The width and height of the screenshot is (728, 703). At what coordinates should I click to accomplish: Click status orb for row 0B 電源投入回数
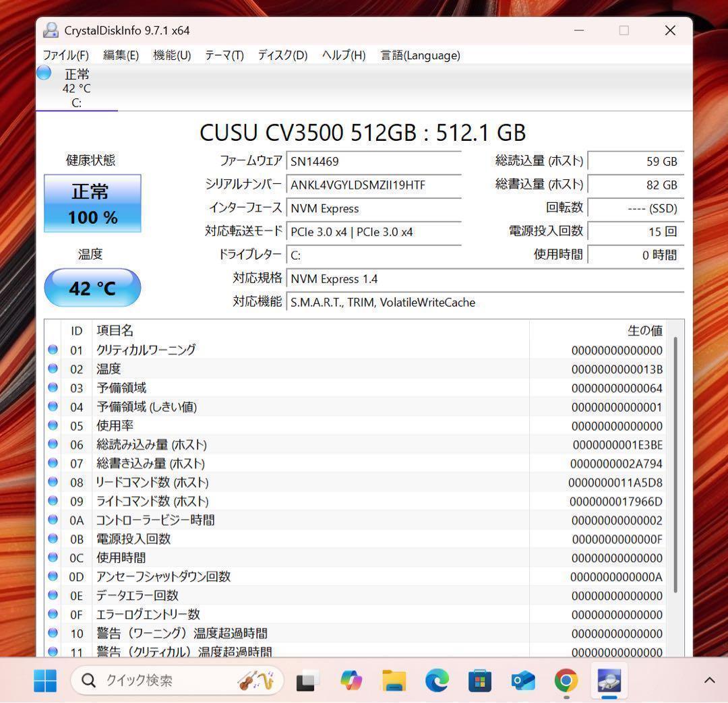click(53, 539)
